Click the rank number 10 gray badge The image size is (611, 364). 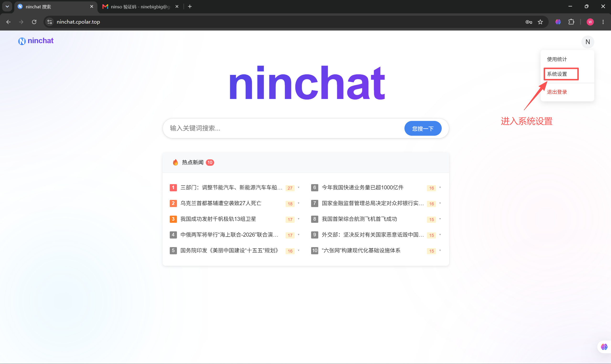(x=314, y=250)
